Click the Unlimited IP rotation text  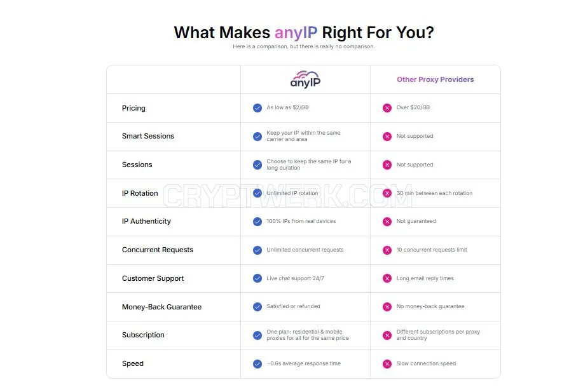(x=292, y=193)
